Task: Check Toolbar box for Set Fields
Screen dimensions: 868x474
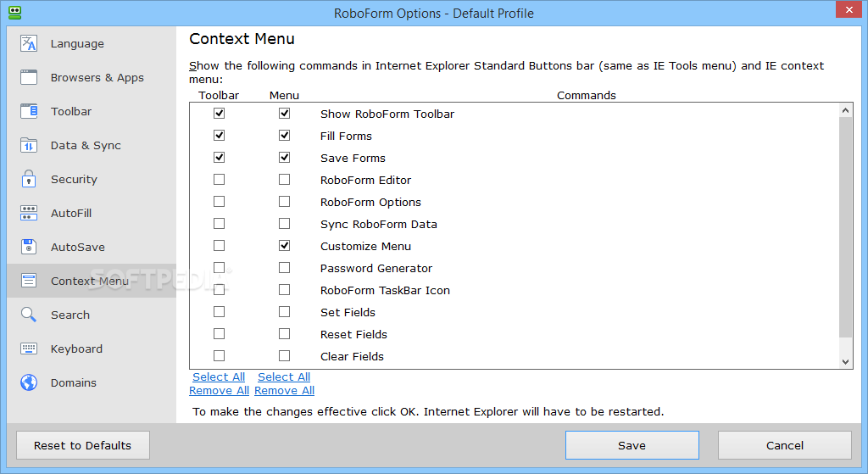Action: point(220,312)
